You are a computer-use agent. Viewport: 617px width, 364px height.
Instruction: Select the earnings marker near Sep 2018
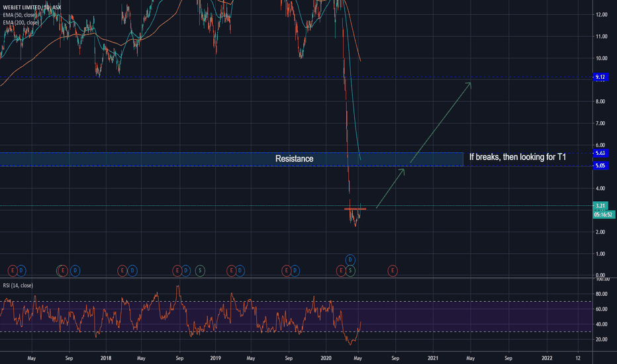[x=177, y=270]
